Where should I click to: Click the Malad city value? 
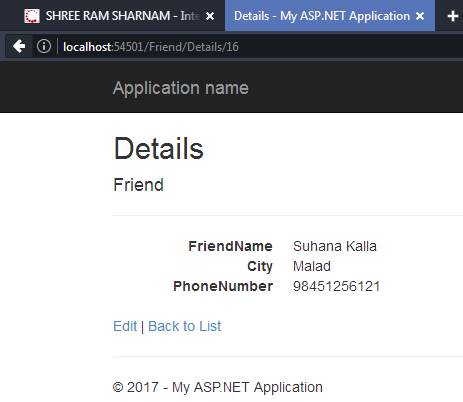(312, 266)
